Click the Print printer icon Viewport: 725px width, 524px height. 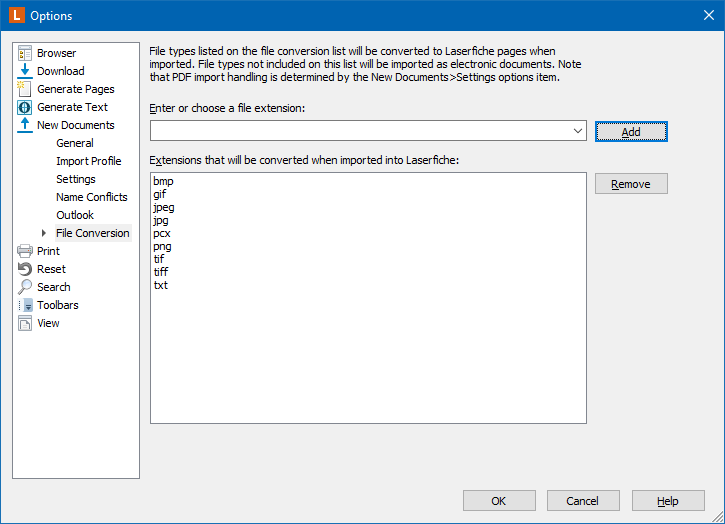pos(25,251)
